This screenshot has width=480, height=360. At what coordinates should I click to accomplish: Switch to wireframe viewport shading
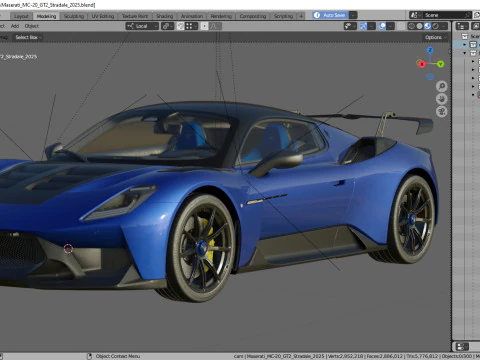412,26
